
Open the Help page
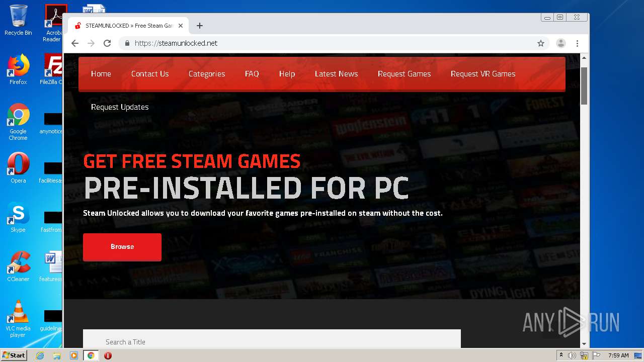coord(287,74)
